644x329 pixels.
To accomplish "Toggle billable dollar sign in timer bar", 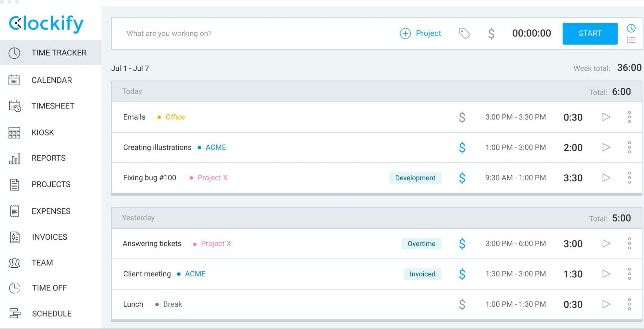I will pyautogui.click(x=491, y=33).
